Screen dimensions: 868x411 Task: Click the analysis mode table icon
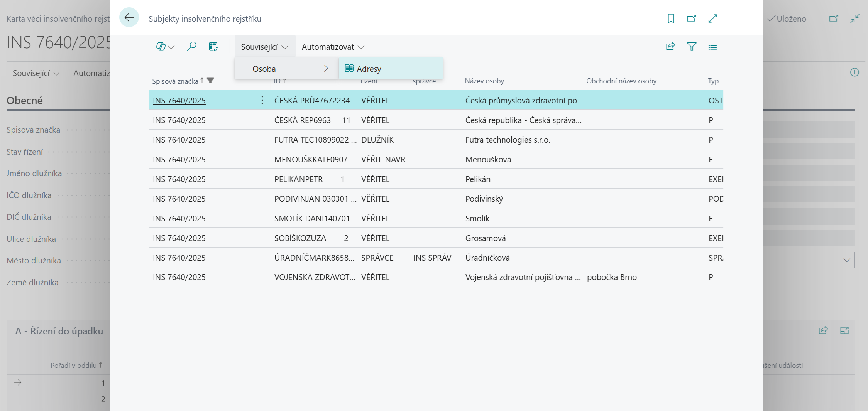tap(213, 47)
